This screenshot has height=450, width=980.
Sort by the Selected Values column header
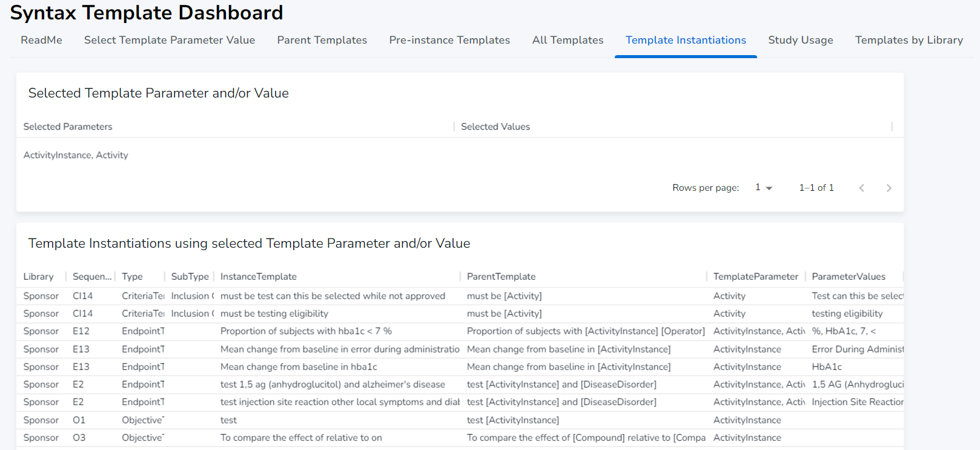tap(495, 127)
